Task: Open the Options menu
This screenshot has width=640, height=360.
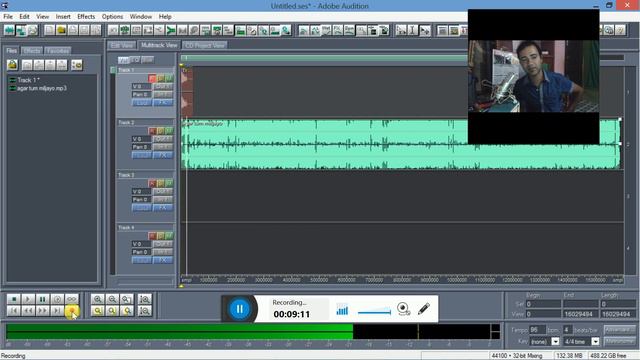Action: coord(112,17)
